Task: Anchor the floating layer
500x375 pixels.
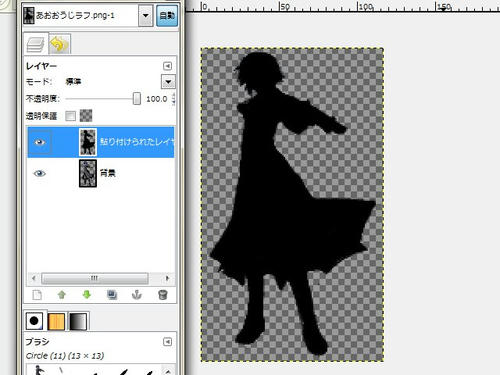Action: coord(137,295)
